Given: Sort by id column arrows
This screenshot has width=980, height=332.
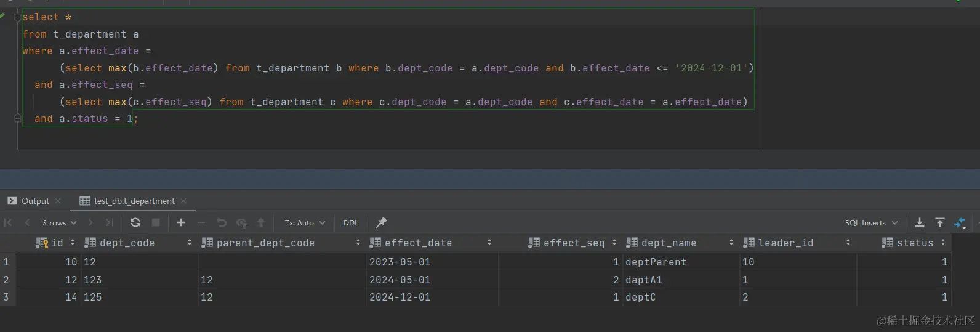Looking at the screenshot, I should click(x=73, y=243).
